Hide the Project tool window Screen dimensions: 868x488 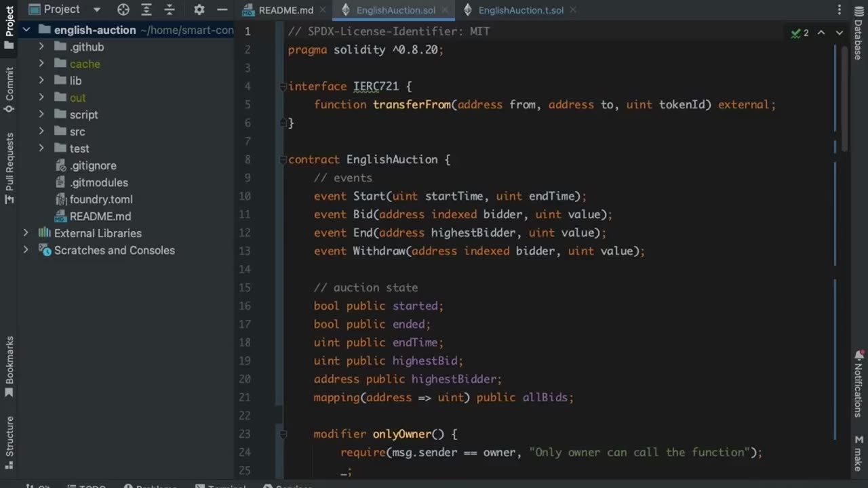coord(222,9)
